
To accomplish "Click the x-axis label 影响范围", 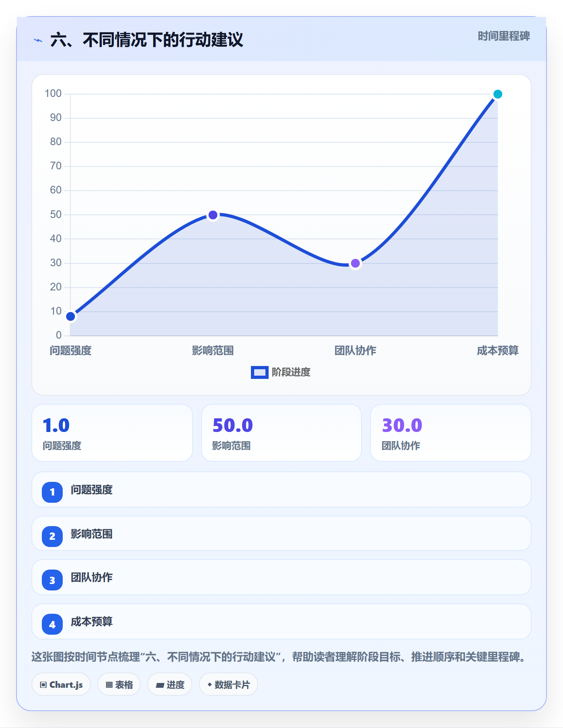I will (x=213, y=351).
